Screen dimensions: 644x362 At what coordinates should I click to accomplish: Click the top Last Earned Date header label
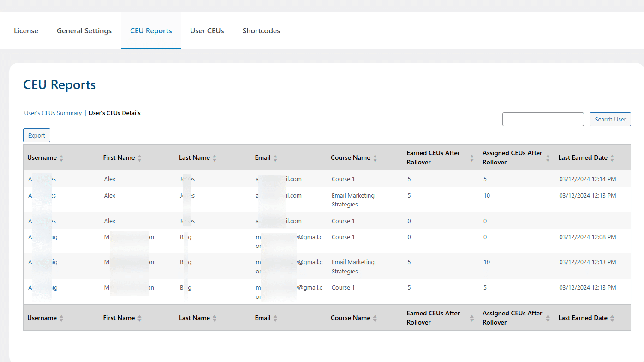click(x=583, y=158)
